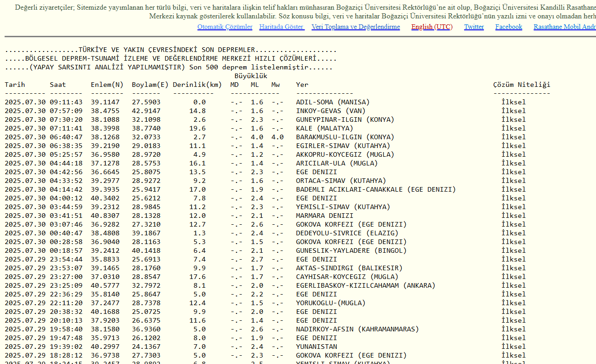Click time 09:11:43 in first row

coord(66,102)
